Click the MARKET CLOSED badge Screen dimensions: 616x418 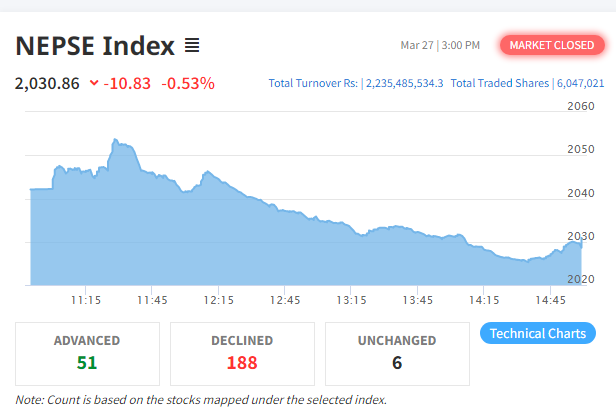click(x=552, y=45)
